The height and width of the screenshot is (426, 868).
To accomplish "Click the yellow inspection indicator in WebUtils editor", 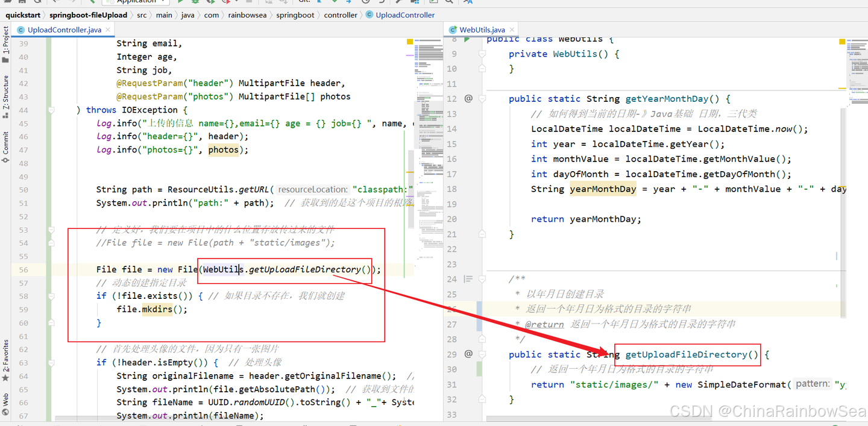I will coord(842,42).
